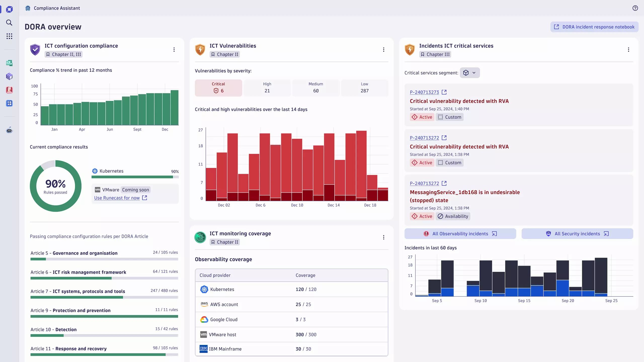Image resolution: width=644 pixels, height=362 pixels.
Task: Click the Use Runecast for now link
Action: 117,198
